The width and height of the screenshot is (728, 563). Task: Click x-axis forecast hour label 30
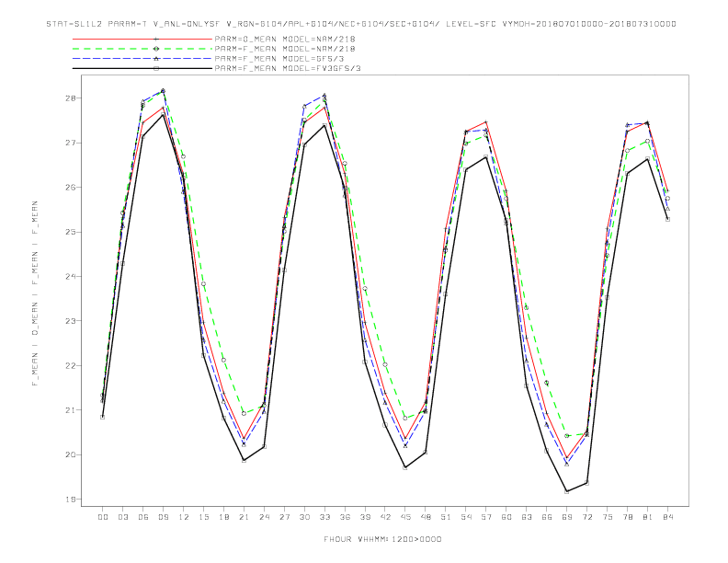(x=304, y=517)
